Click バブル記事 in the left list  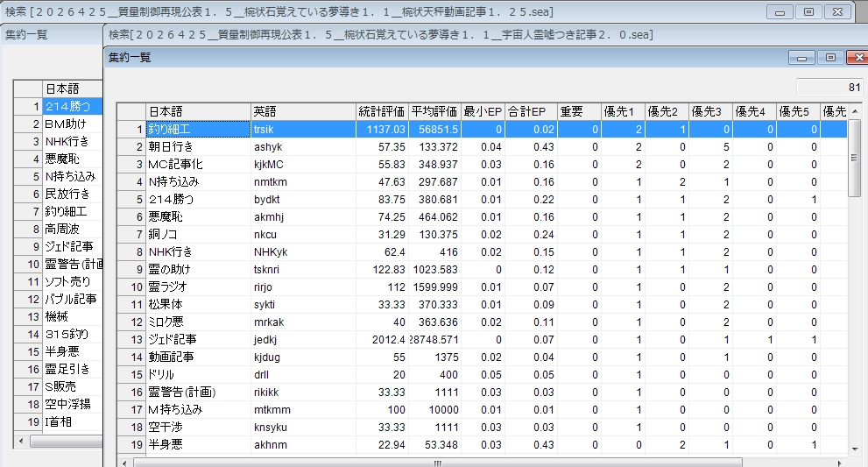pos(72,299)
